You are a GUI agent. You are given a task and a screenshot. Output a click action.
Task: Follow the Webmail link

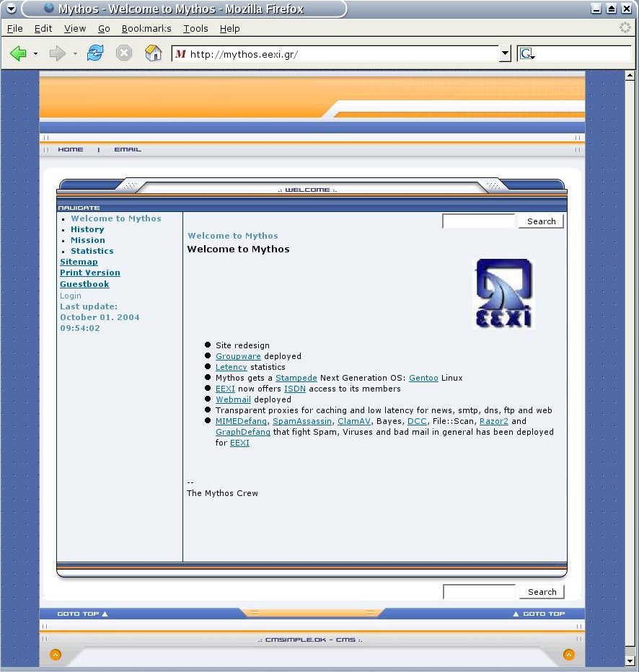point(233,399)
